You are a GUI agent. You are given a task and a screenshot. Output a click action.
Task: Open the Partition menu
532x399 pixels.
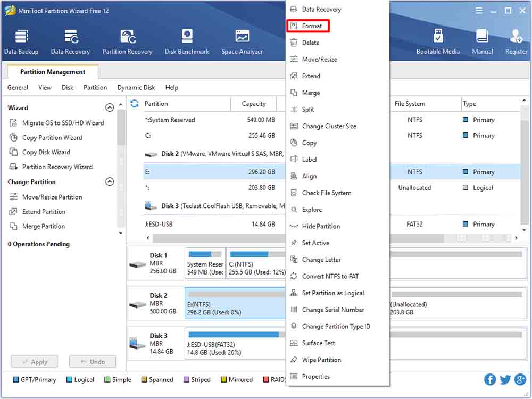(x=95, y=88)
